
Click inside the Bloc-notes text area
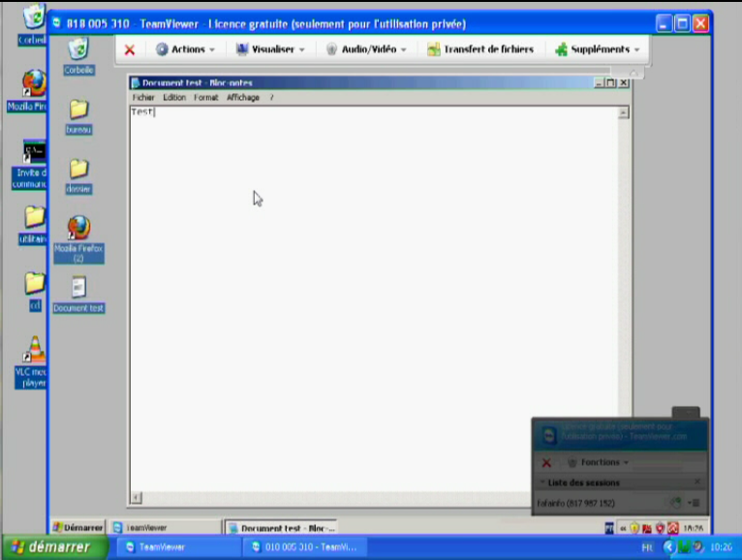[374, 298]
